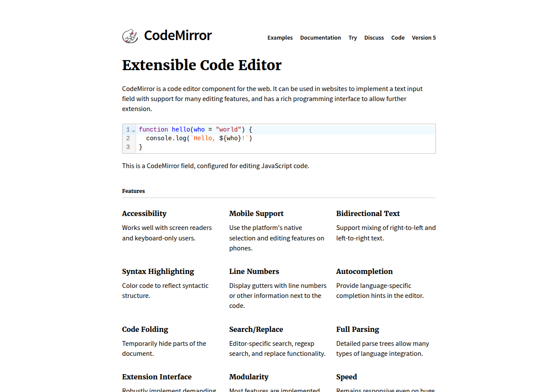Viewport: 558px width, 392px height.
Task: Select the Mobile Support heading
Action: [x=256, y=213]
